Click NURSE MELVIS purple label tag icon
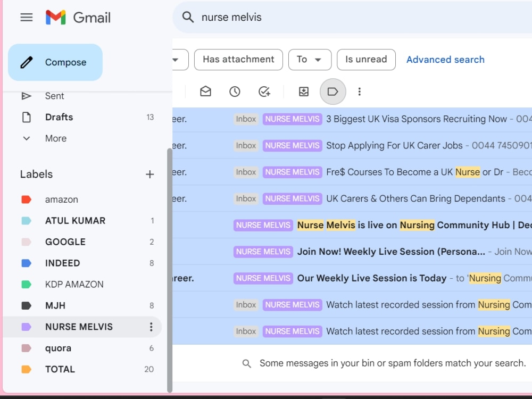532x399 pixels. point(27,327)
